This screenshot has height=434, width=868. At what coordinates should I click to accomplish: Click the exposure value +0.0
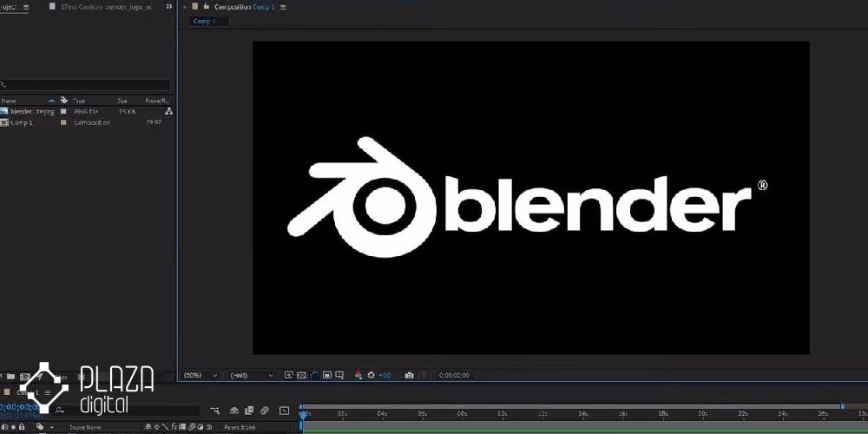[x=385, y=375]
